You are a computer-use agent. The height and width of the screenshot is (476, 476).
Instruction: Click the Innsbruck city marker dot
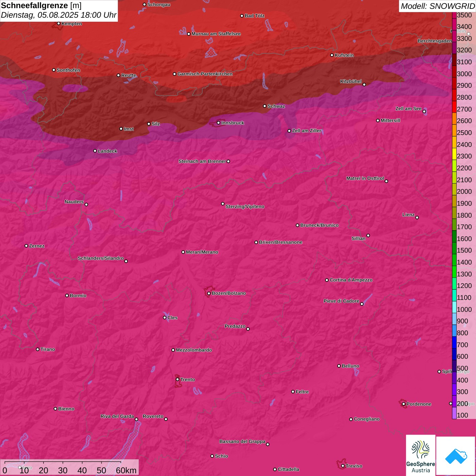point(219,123)
